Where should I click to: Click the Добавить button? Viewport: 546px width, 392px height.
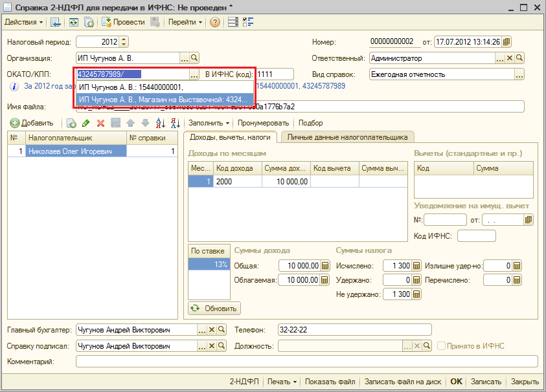[32, 123]
